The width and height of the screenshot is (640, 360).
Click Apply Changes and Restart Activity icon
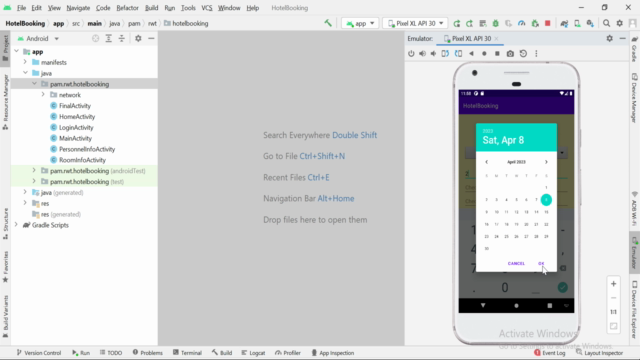[x=469, y=23]
